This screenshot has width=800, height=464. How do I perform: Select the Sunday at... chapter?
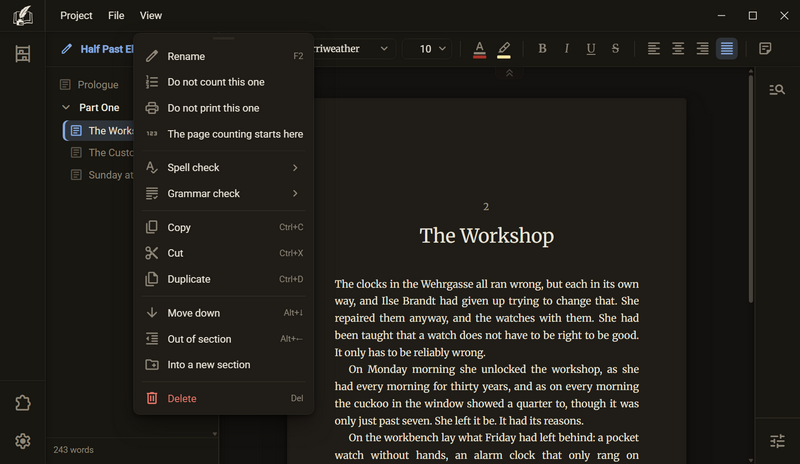pos(101,175)
